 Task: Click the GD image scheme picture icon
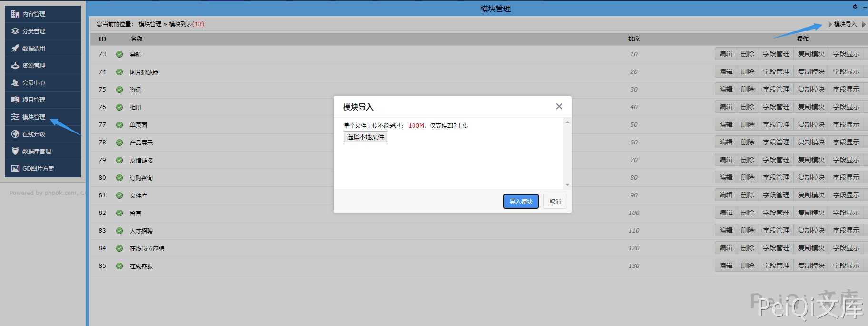[x=15, y=168]
